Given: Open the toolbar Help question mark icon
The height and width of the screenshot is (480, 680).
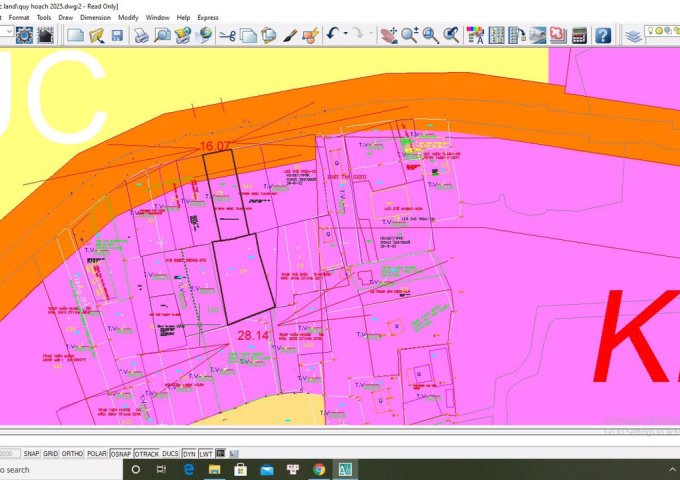Looking at the screenshot, I should coord(603,36).
